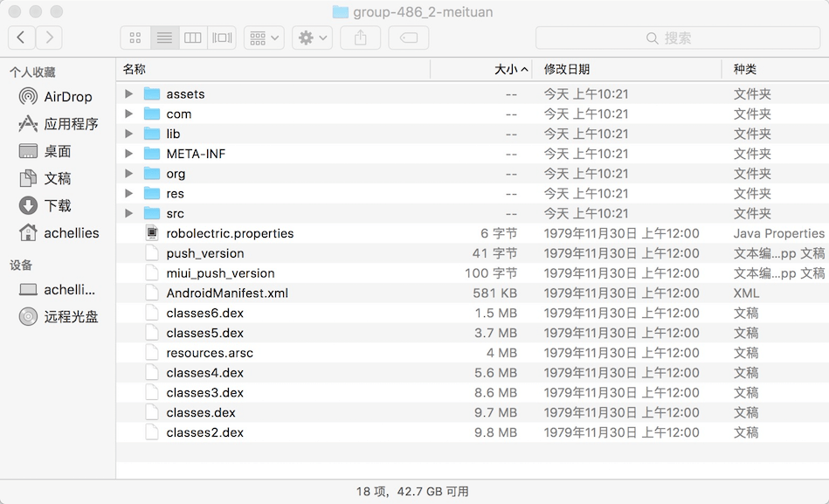Click the window title folder proxy icon
This screenshot has height=504, width=829.
point(341,11)
